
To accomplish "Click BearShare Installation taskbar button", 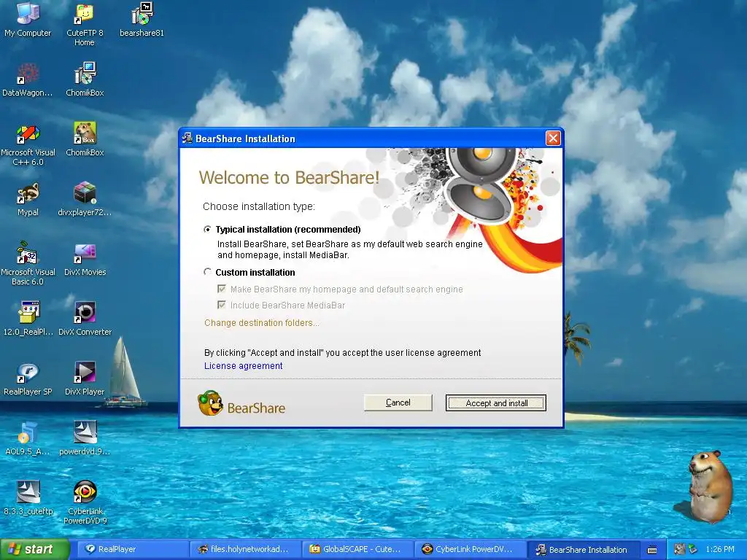I will (x=583, y=549).
